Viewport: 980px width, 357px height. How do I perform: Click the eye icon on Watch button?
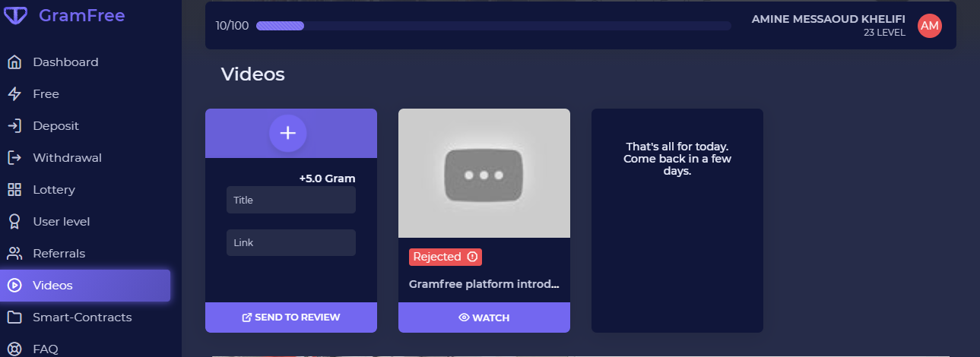pyautogui.click(x=464, y=318)
